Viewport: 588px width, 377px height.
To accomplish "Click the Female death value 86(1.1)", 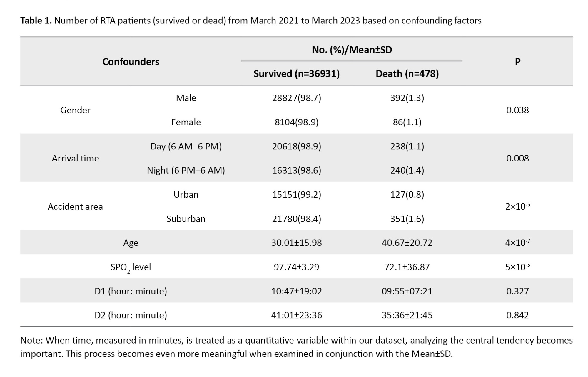I will pyautogui.click(x=407, y=122).
